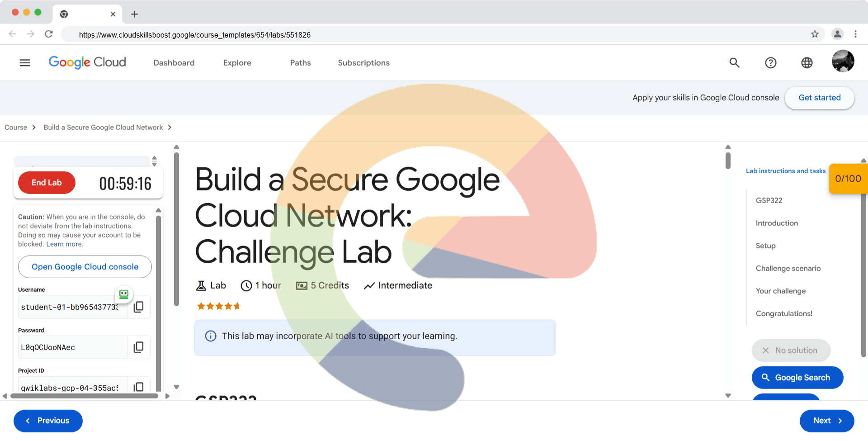Expand the breadcrumb chevron after course title
The height and width of the screenshot is (441, 868).
click(x=170, y=128)
